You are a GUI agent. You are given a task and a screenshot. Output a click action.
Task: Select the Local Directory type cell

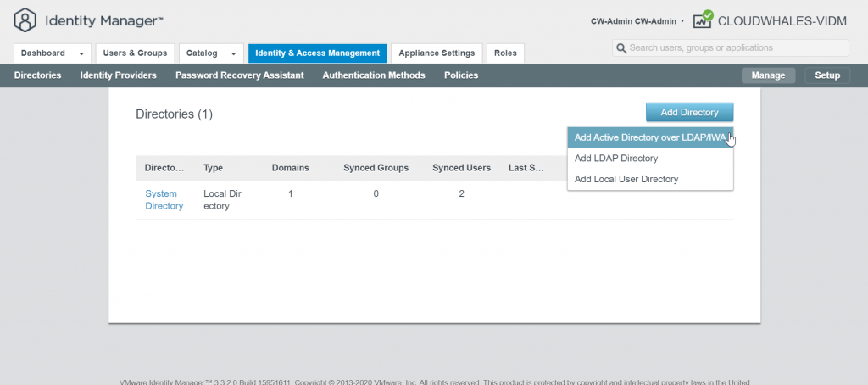223,200
